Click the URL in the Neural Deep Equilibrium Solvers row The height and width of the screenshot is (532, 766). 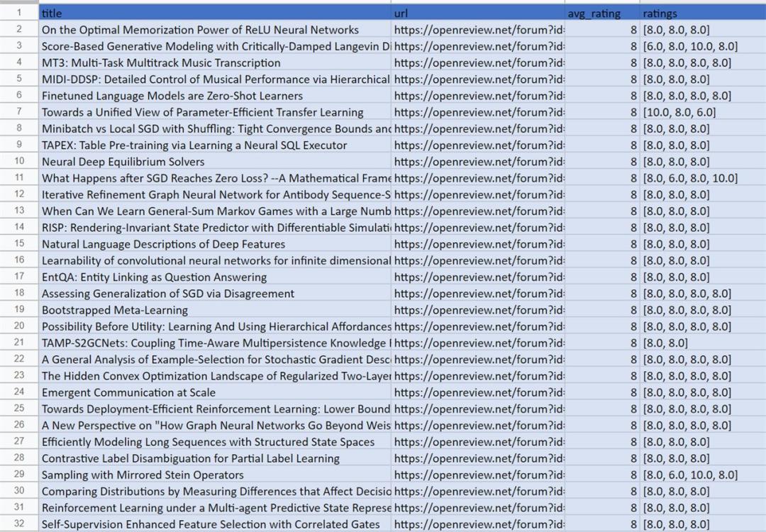[x=479, y=162]
